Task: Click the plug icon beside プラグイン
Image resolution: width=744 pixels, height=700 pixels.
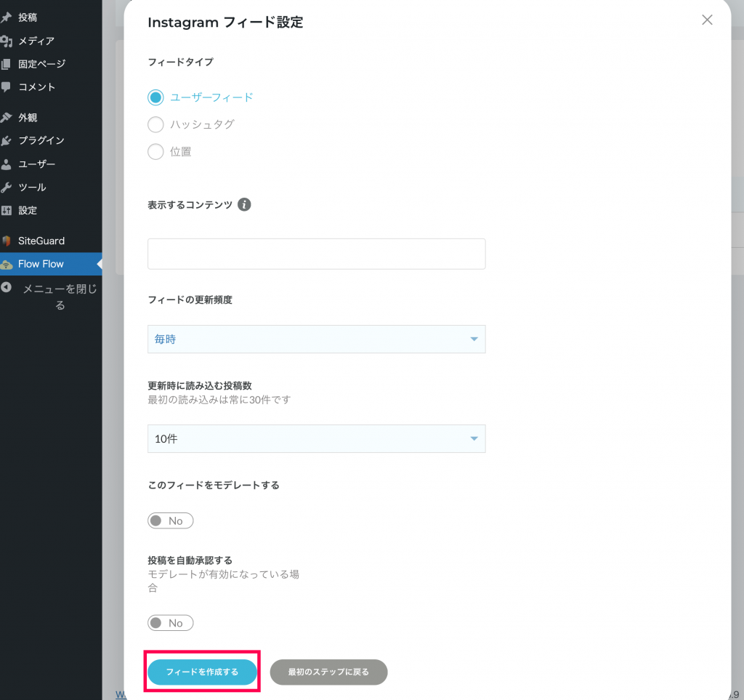Action: click(6, 140)
